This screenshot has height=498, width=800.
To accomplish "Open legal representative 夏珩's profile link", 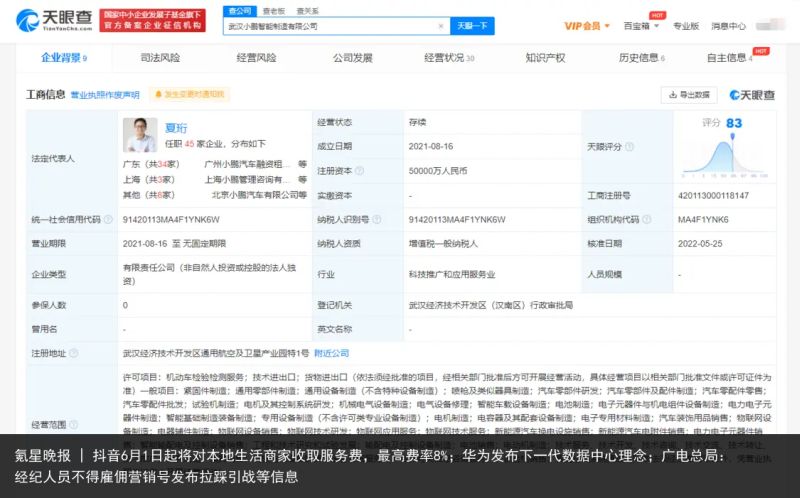I will point(176,128).
